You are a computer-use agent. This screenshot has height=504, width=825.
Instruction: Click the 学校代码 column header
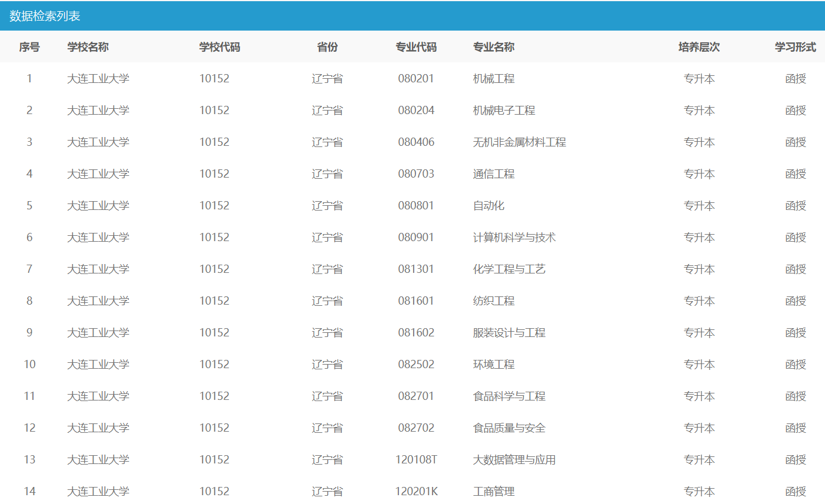pos(219,47)
